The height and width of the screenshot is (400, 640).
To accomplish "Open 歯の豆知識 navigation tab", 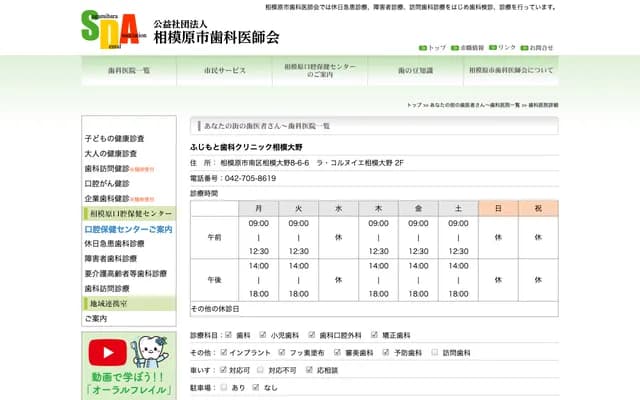I will click(x=415, y=71).
